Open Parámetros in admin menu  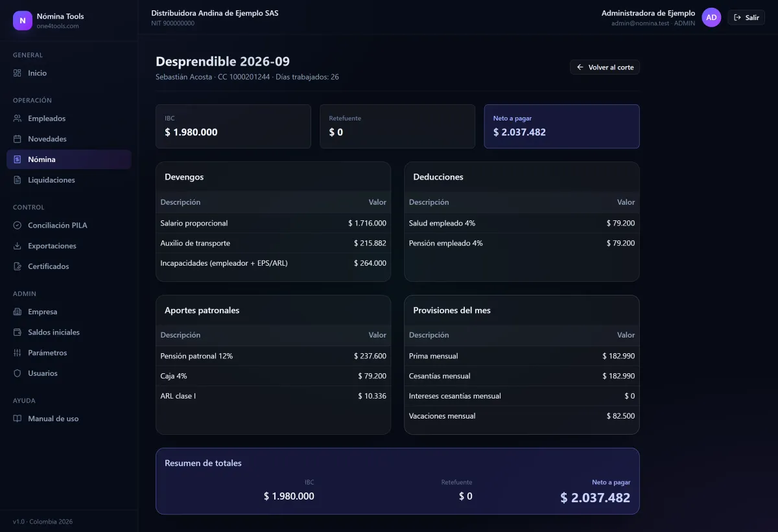pyautogui.click(x=69, y=353)
